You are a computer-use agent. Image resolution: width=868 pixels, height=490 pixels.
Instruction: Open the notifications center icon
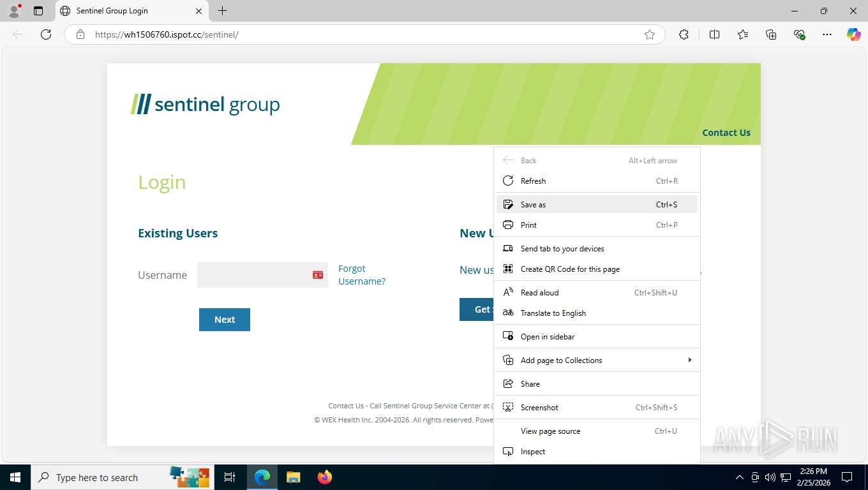pos(847,477)
